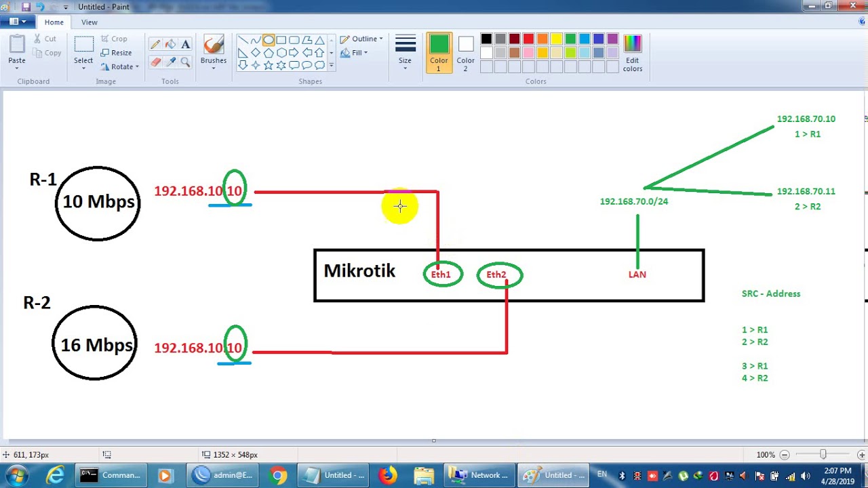Choose the Rounded rectangle shape
Viewport: 868px width, 488px height.
click(294, 40)
